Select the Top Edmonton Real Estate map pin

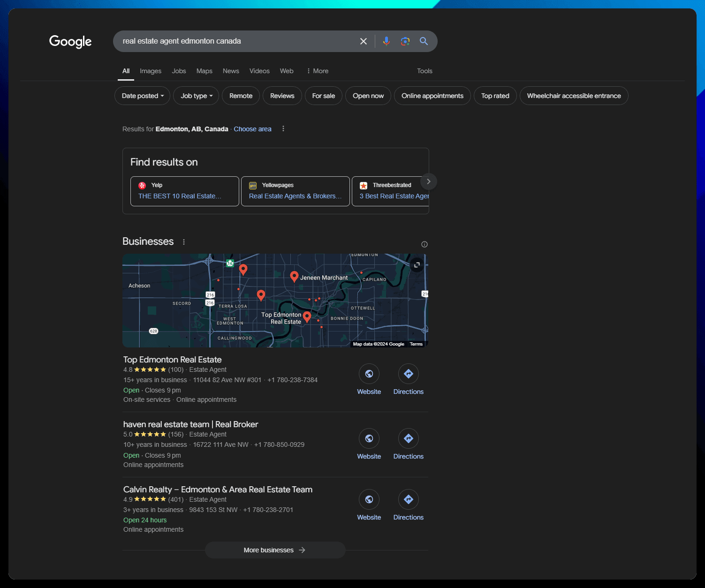click(x=307, y=317)
